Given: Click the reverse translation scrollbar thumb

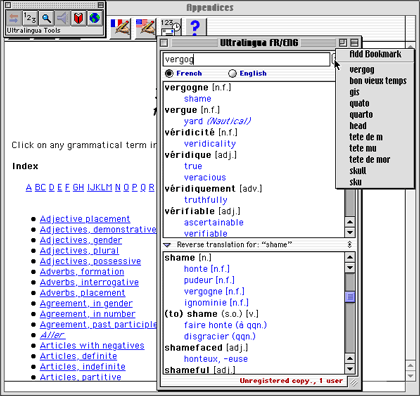Looking at the screenshot, I should coord(350,297).
